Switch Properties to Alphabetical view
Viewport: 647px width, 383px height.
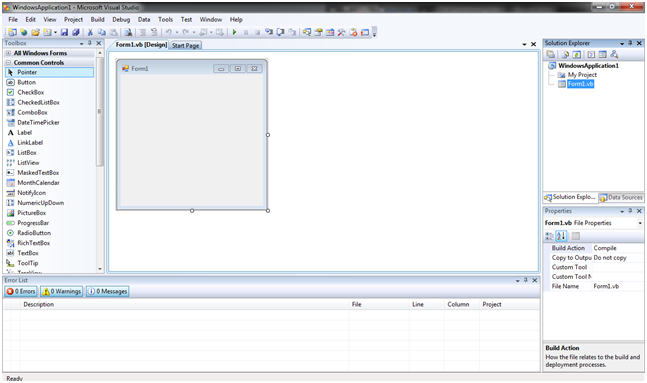pos(561,236)
